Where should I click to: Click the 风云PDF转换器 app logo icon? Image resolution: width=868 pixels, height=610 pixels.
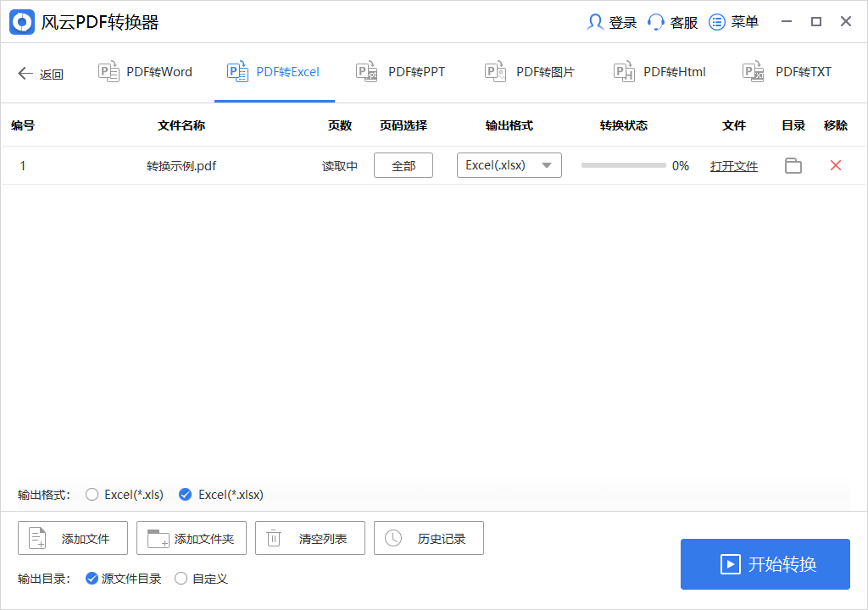[x=22, y=22]
